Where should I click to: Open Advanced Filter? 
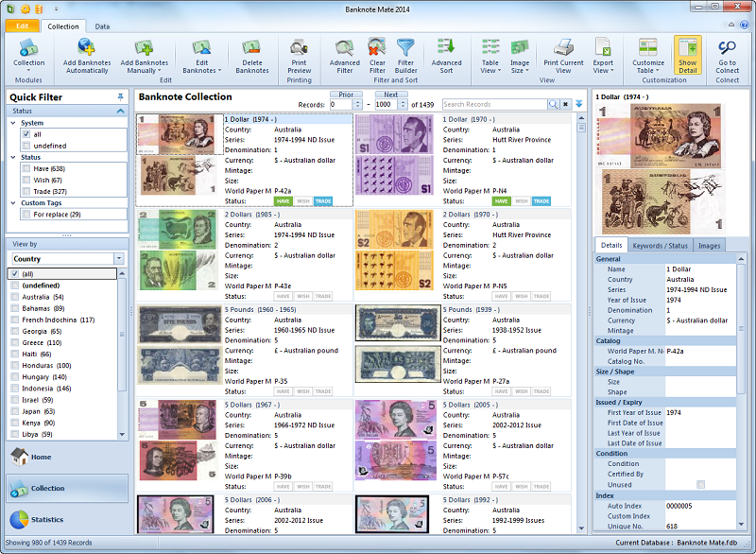[x=344, y=56]
